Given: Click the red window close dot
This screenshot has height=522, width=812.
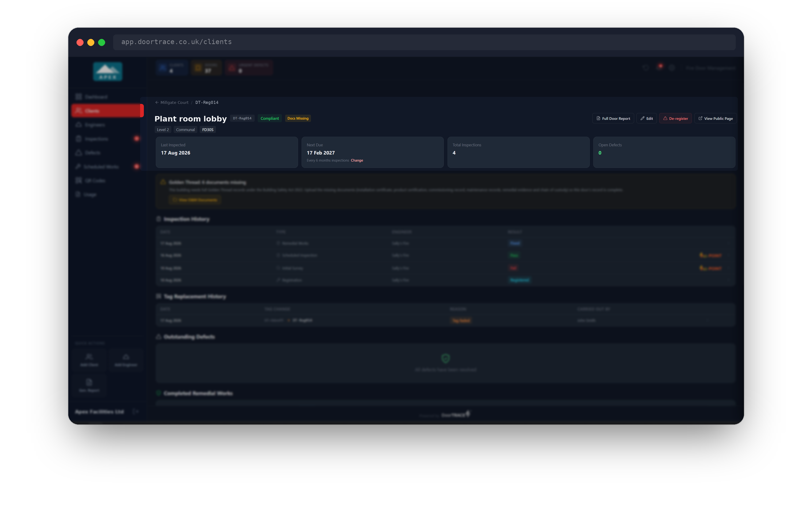Looking at the screenshot, I should coord(80,42).
